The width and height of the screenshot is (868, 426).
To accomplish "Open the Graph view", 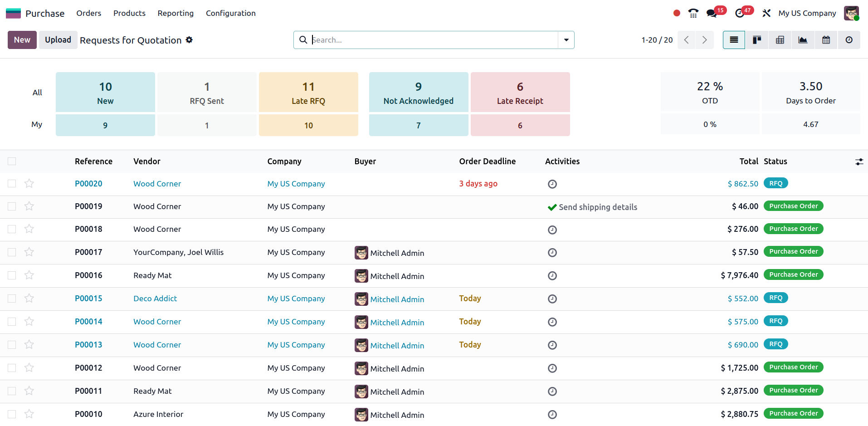I will click(803, 40).
